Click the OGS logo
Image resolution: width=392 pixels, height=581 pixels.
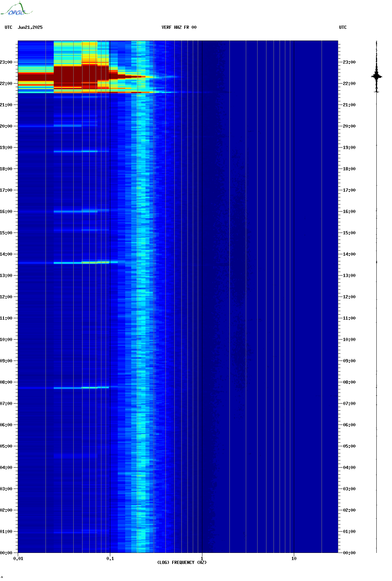[x=16, y=9]
